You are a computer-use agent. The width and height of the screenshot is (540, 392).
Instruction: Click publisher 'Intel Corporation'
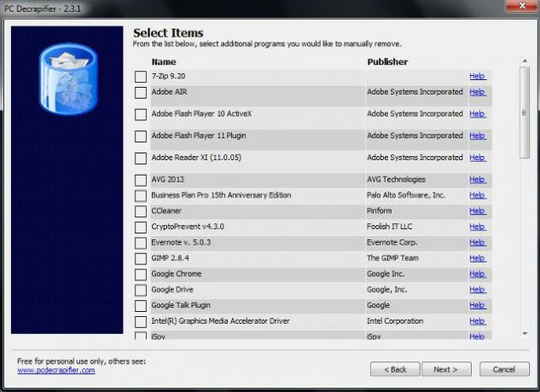(x=395, y=321)
